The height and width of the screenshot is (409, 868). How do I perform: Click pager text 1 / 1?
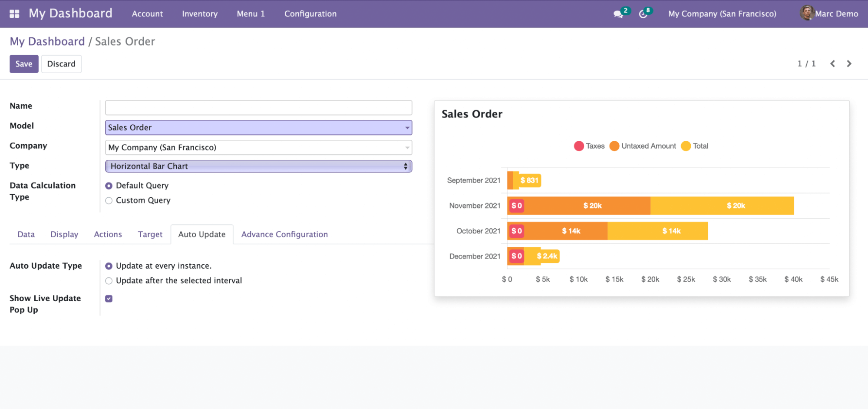tap(806, 64)
